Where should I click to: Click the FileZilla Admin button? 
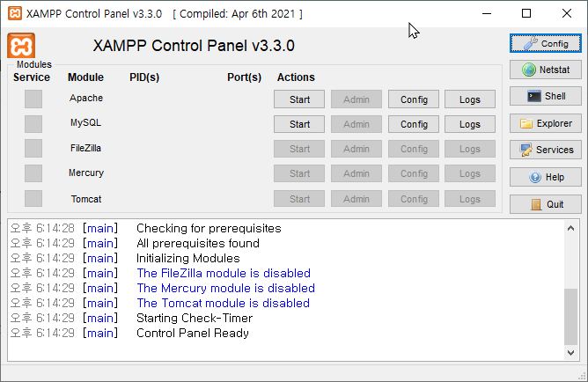tap(356, 149)
